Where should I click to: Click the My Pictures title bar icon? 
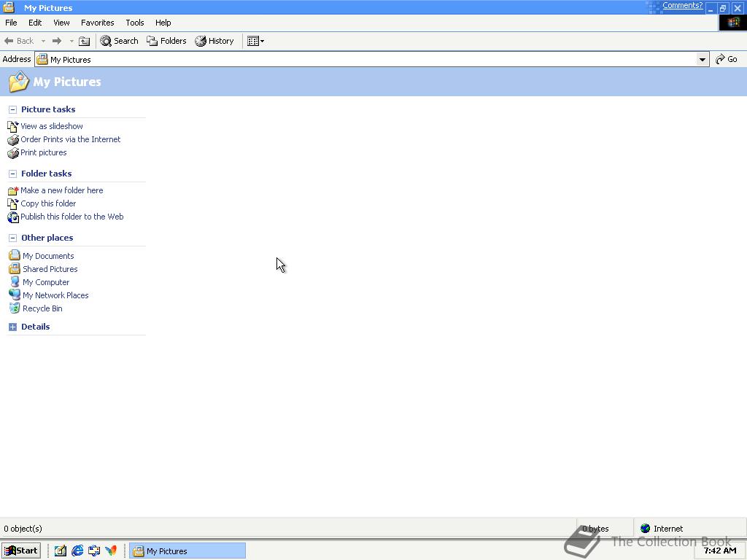(9, 7)
